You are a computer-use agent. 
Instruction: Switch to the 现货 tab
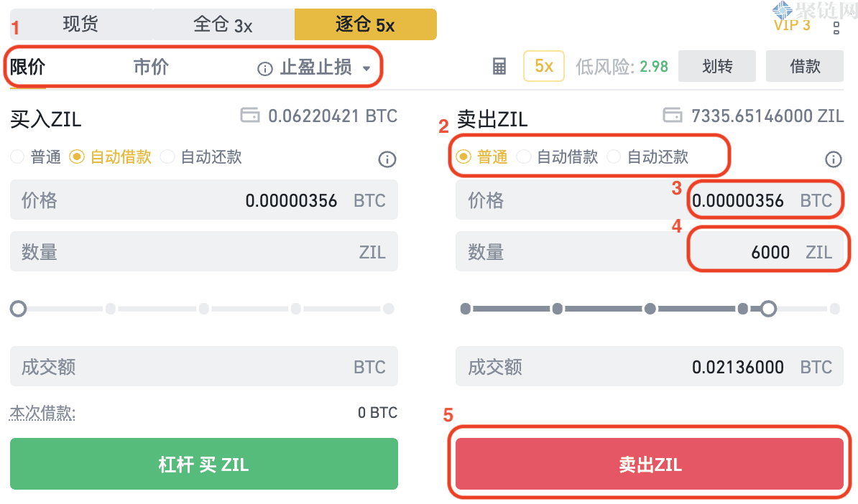click(x=80, y=24)
